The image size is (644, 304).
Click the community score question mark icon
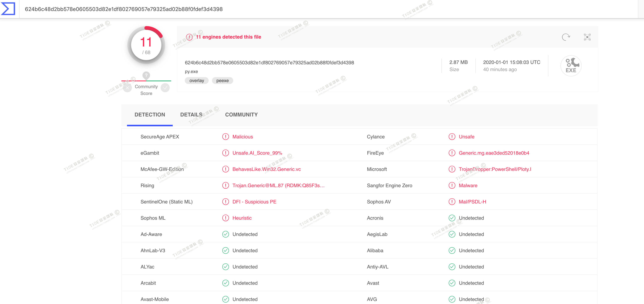[x=146, y=75]
